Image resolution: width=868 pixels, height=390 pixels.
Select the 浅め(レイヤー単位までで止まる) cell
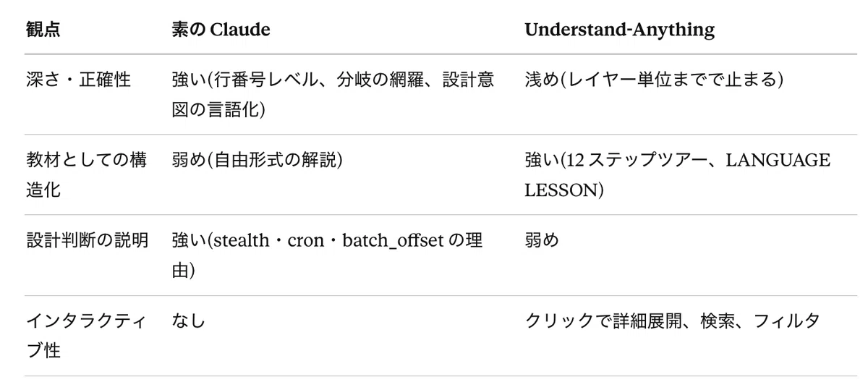point(655,80)
